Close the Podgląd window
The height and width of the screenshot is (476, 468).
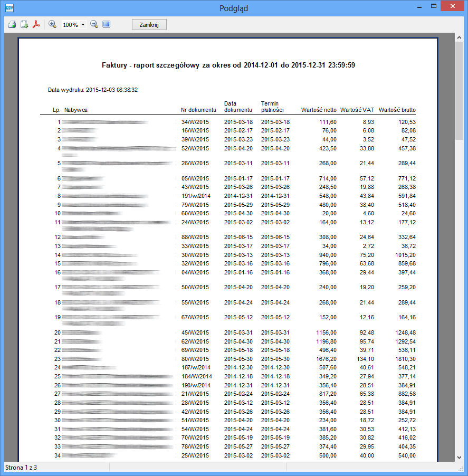(x=453, y=6)
